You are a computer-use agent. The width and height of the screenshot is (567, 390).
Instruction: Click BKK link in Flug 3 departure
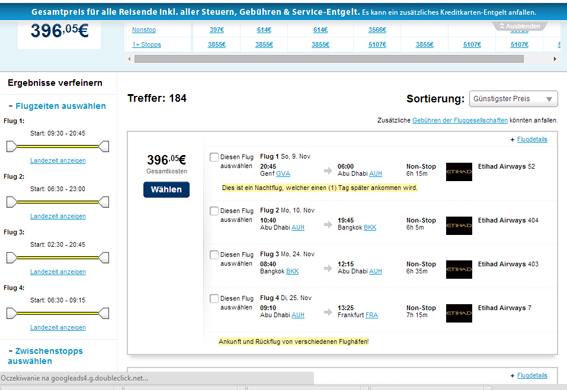292,271
